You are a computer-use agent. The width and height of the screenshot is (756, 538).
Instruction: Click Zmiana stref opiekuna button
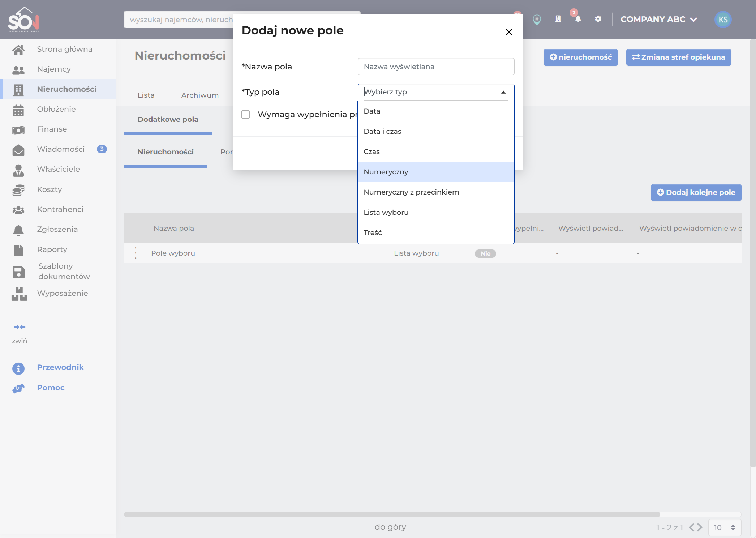tap(678, 57)
